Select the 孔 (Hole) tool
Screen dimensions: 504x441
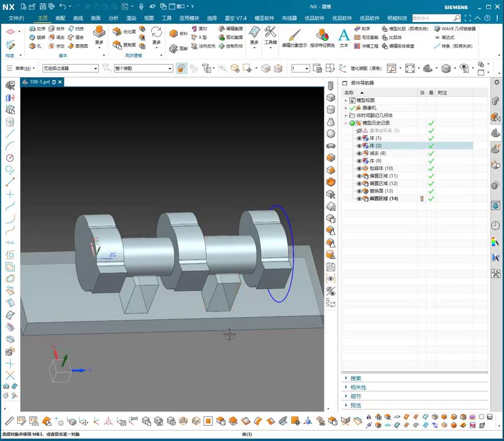pos(36,46)
